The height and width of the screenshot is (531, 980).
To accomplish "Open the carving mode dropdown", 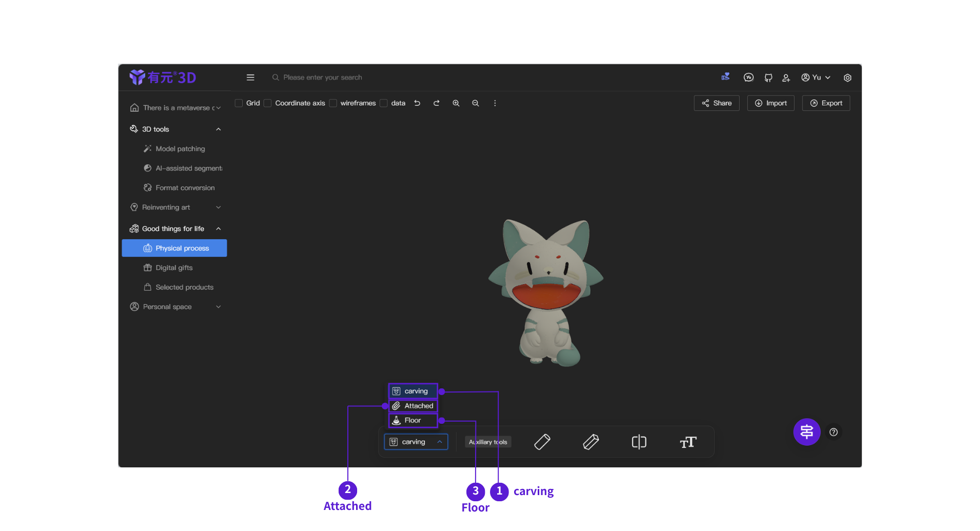I will [x=416, y=442].
